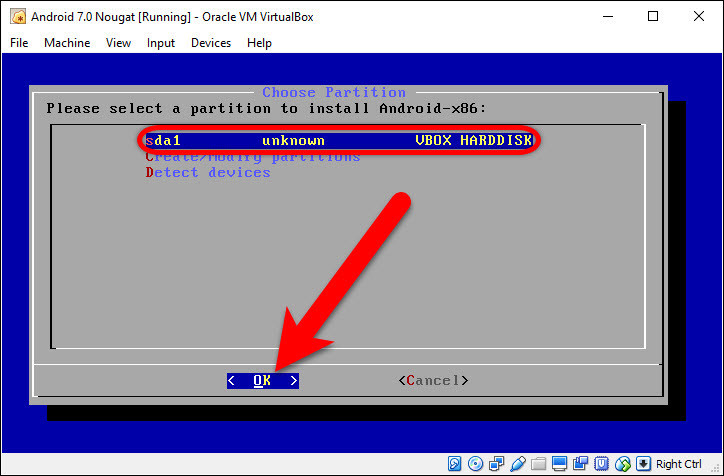Click the video capture status icon
Viewport: 724px width, 476px height.
click(580, 463)
